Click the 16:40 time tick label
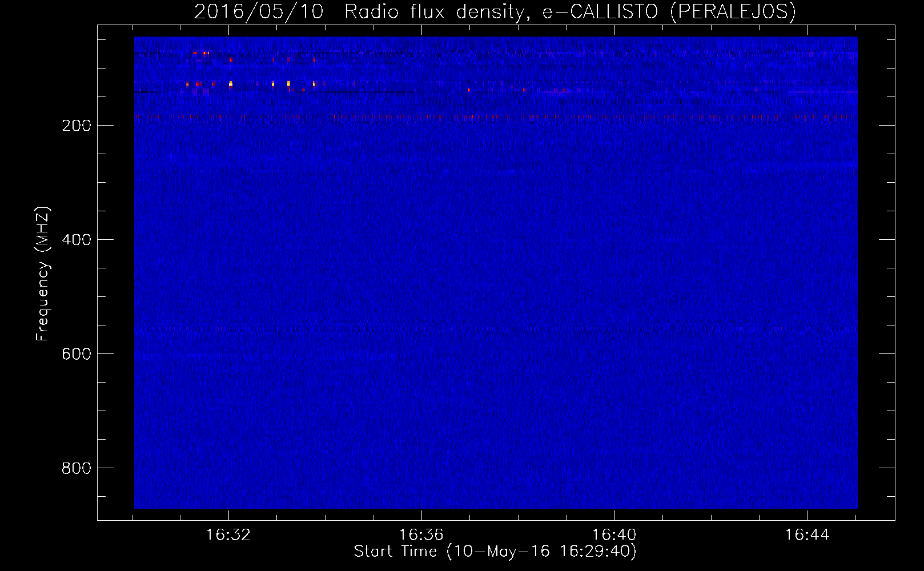The height and width of the screenshot is (571, 924). coord(614,535)
